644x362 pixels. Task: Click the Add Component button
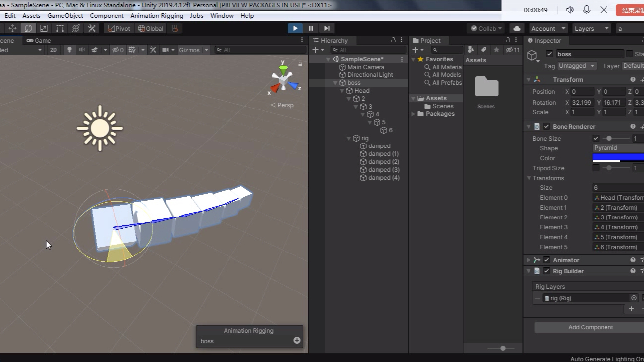[590, 327]
